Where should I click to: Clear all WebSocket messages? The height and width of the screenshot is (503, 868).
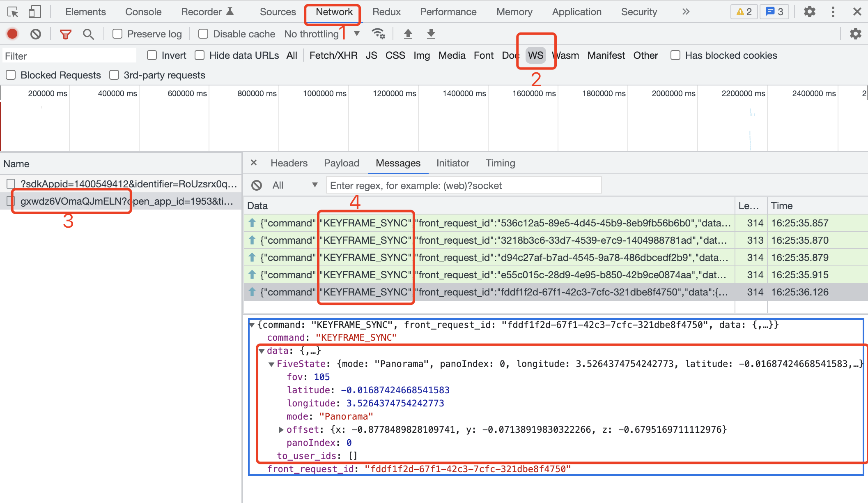click(257, 185)
